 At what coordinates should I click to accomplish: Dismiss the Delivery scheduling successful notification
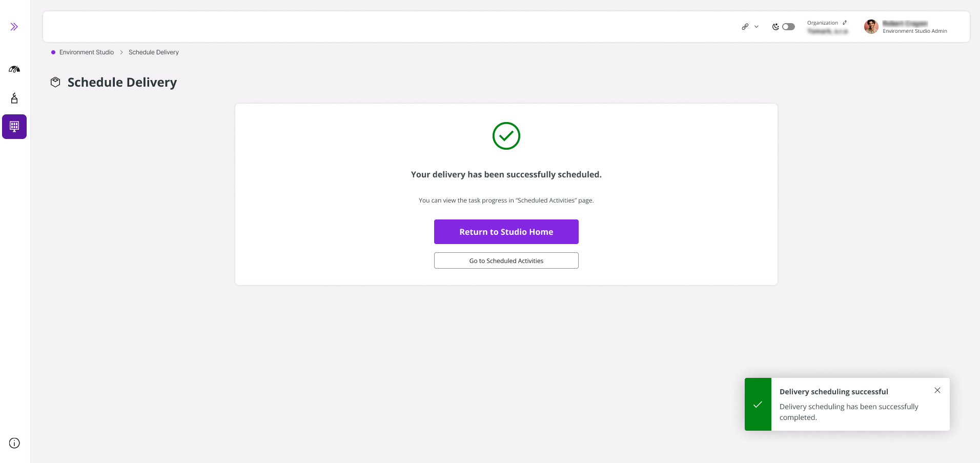point(937,390)
